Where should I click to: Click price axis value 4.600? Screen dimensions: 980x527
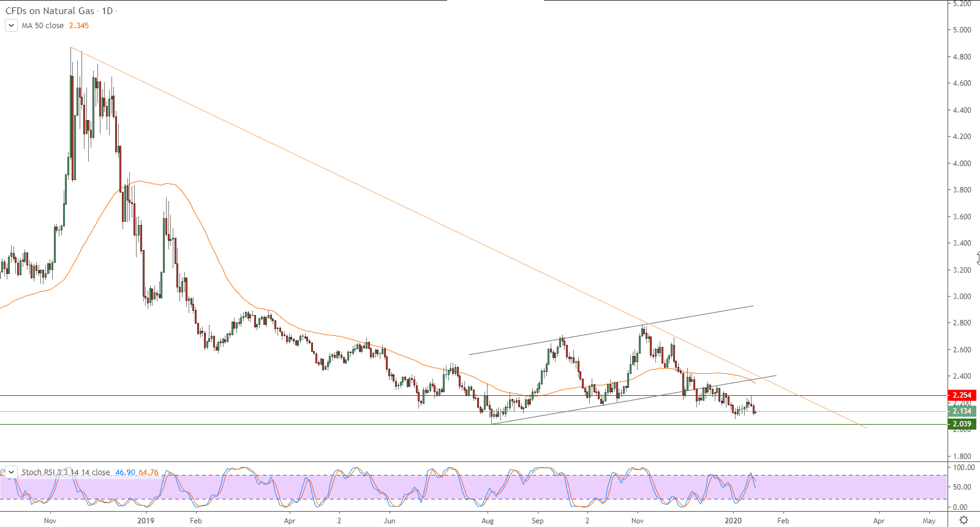point(962,83)
